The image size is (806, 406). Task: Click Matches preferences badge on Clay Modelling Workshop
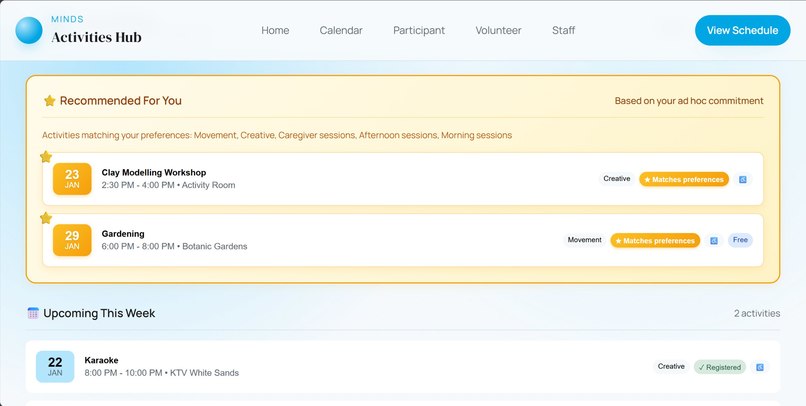pos(684,179)
